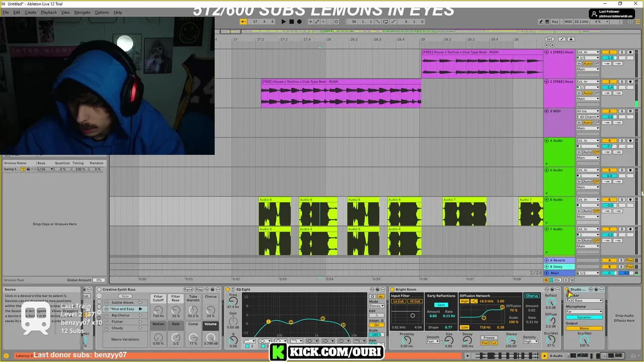644x362 pixels.
Task: Toggle the arrangement lock icon
Action: click(571, 39)
